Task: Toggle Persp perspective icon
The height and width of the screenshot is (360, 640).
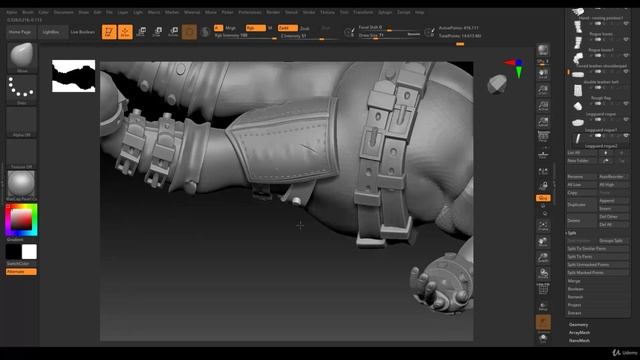Action: pos(543,137)
